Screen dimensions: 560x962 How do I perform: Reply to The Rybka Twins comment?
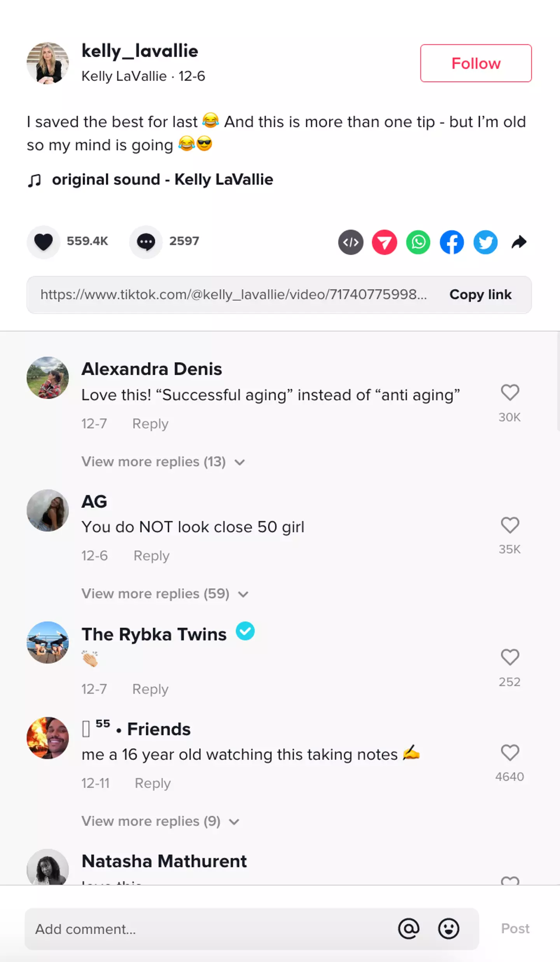pyautogui.click(x=150, y=689)
